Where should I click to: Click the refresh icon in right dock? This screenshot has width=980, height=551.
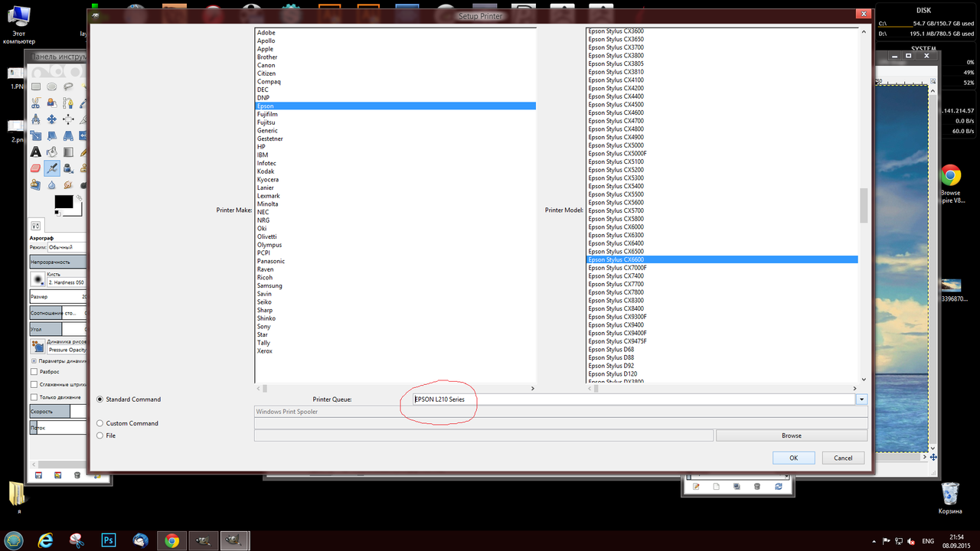[779, 486]
